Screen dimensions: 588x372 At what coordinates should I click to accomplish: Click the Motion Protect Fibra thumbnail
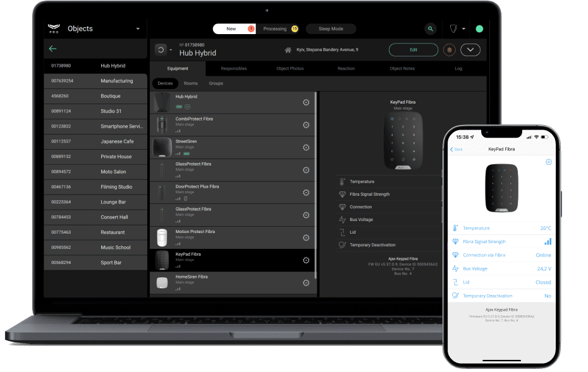pyautogui.click(x=162, y=237)
